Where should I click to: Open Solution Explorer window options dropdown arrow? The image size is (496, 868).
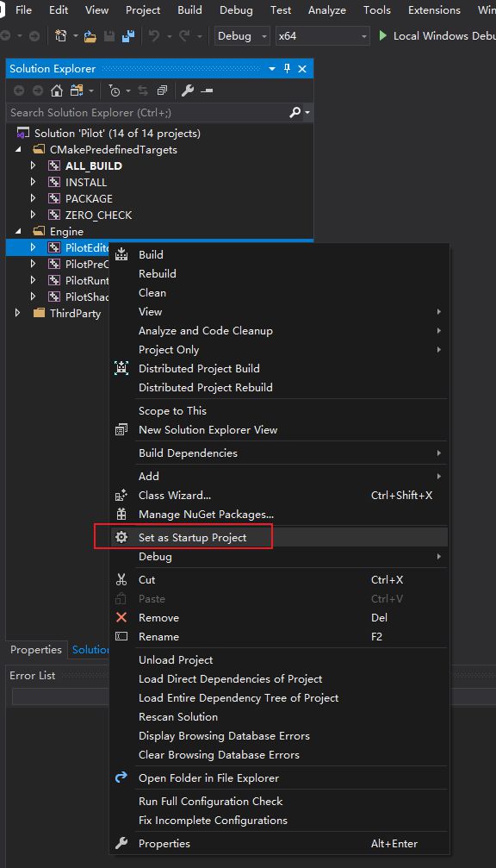272,69
